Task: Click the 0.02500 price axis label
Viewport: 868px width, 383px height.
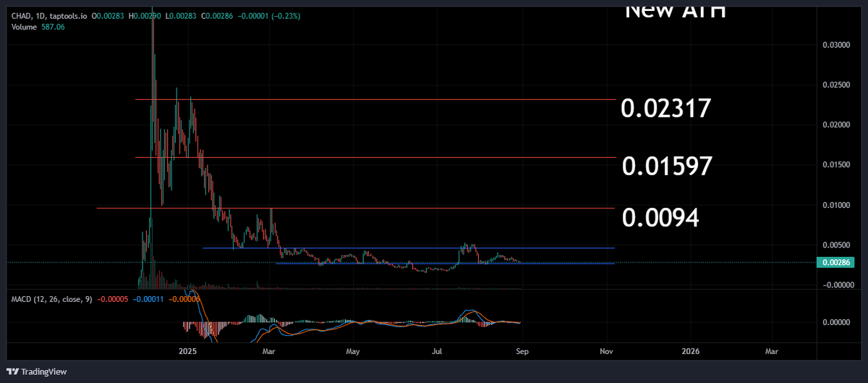Action: [x=835, y=85]
